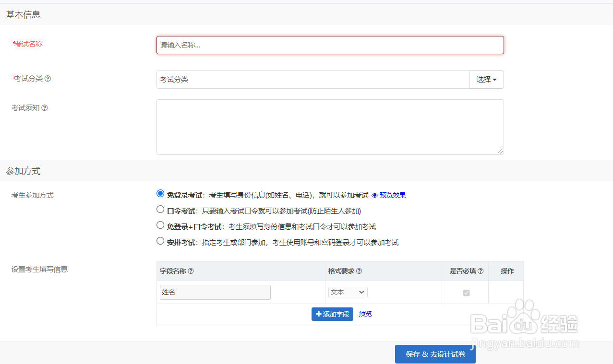Choose the 安排考试 participation mode
The image size is (613, 364).
click(x=160, y=241)
